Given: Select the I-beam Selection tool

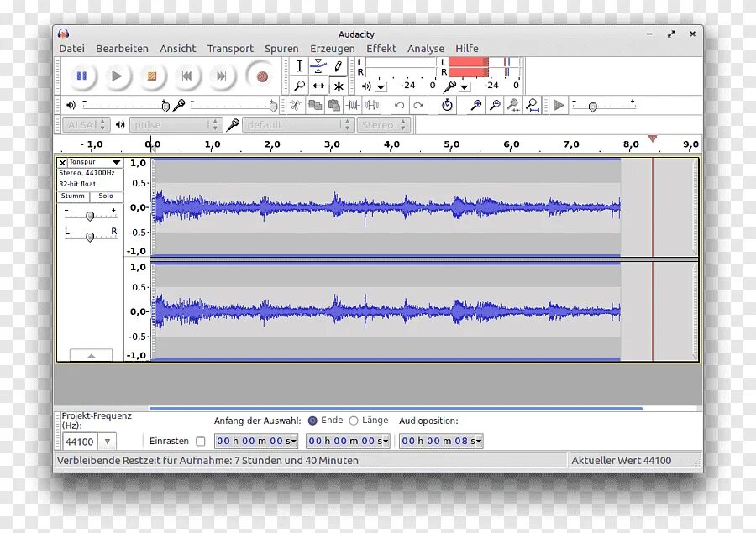Looking at the screenshot, I should (x=299, y=66).
